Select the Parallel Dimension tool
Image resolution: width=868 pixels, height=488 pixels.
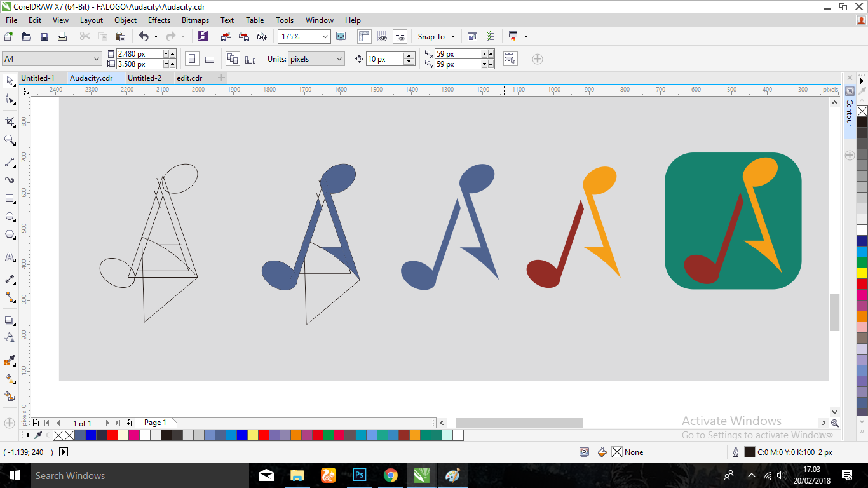click(10, 279)
